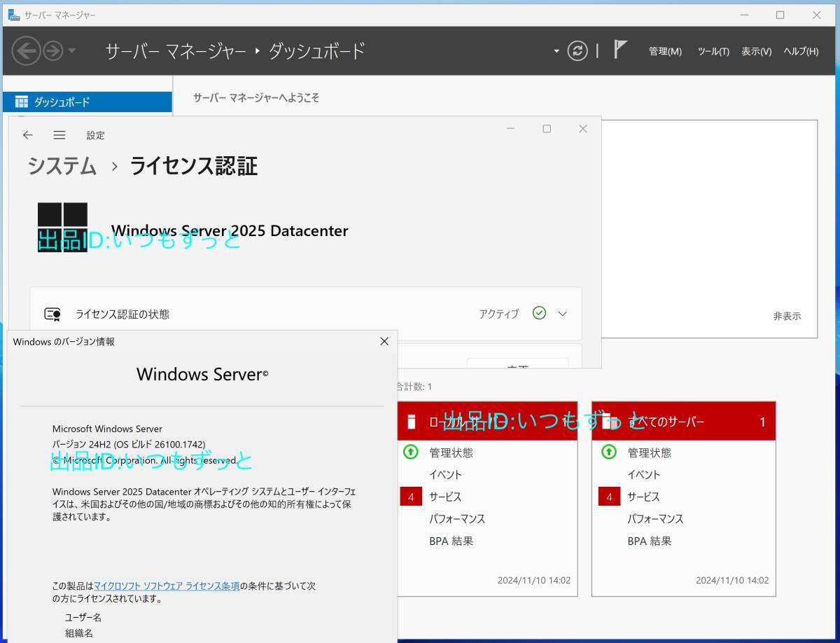This screenshot has width=840, height=643.
Task: Click 管理状態 in local server tile
Action: [x=451, y=452]
